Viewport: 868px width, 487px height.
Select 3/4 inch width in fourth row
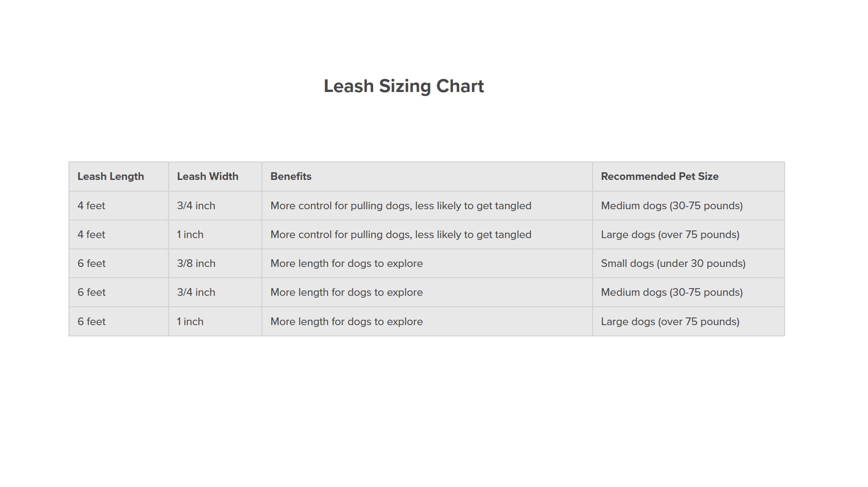[196, 292]
